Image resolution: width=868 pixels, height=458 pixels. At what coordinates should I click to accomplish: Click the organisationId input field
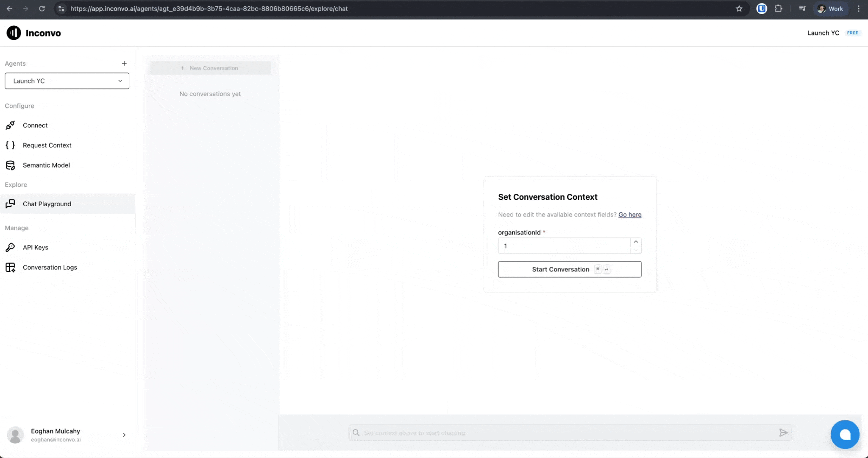(x=564, y=246)
